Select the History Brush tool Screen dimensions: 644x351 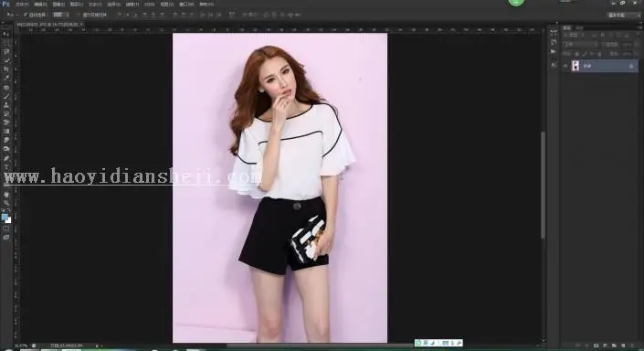pos(5,113)
